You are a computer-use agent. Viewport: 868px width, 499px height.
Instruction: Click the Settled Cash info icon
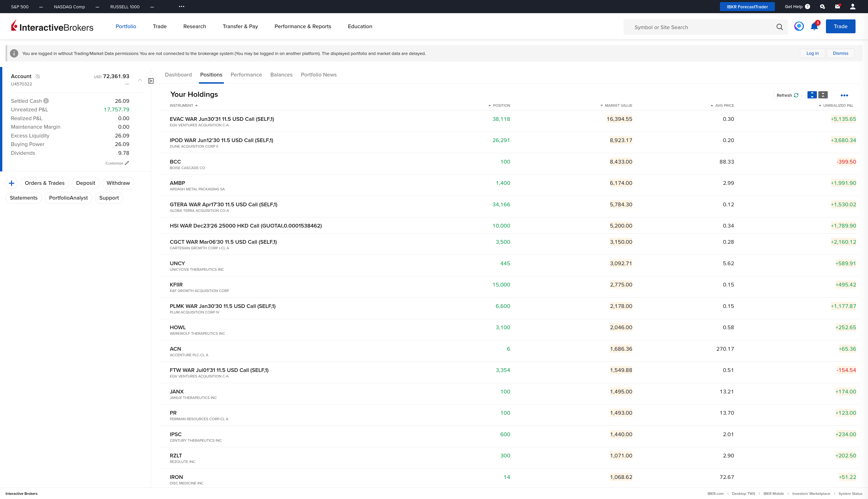(x=46, y=101)
